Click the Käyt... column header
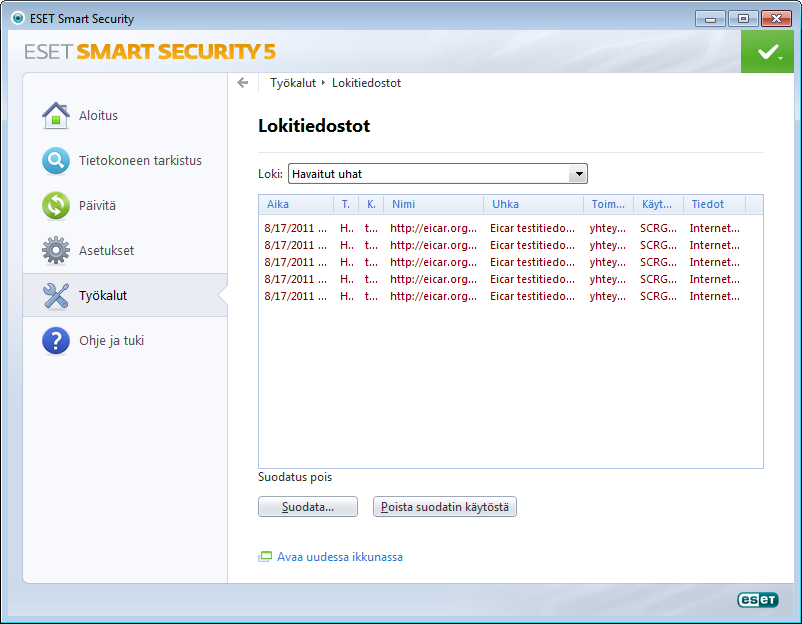This screenshot has height=624, width=802. click(x=658, y=204)
